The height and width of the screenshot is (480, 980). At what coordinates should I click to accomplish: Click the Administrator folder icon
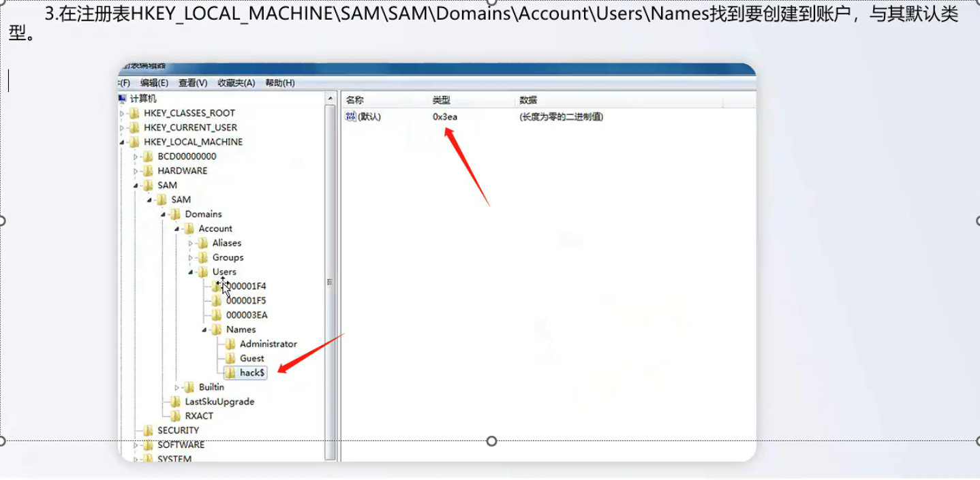(x=230, y=344)
